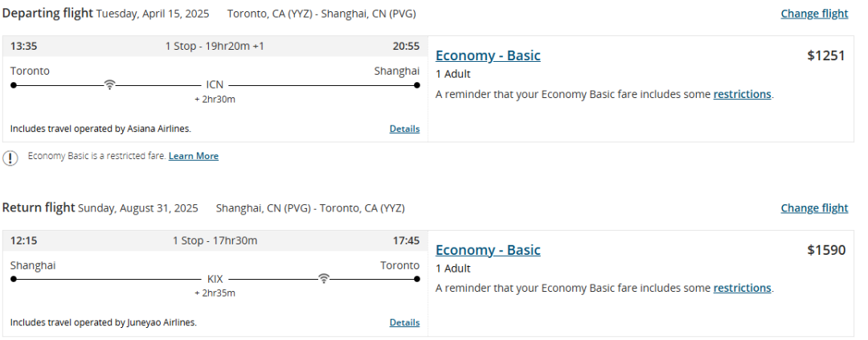Click the 1 Stop - 19hr20m +1 summary
The width and height of the screenshot is (868, 340).
(x=215, y=46)
